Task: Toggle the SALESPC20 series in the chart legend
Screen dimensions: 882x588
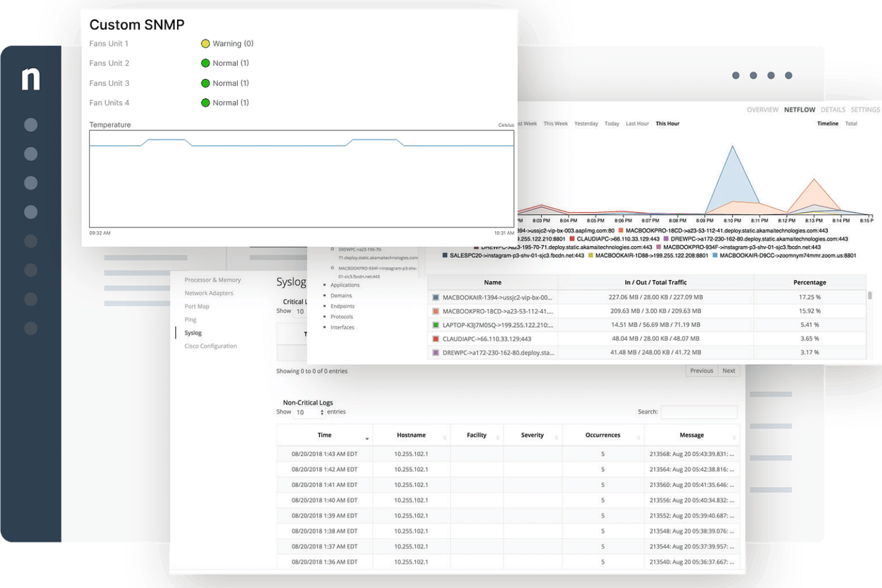Action: (445, 256)
